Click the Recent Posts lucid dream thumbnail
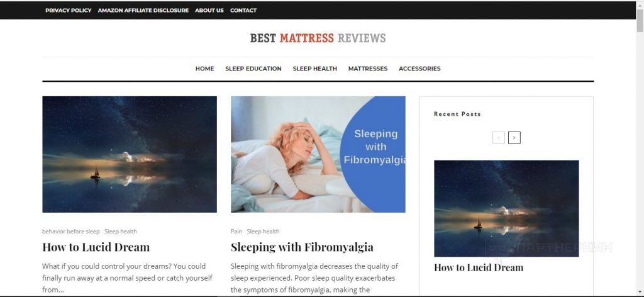This screenshot has height=297, width=644. (x=506, y=208)
